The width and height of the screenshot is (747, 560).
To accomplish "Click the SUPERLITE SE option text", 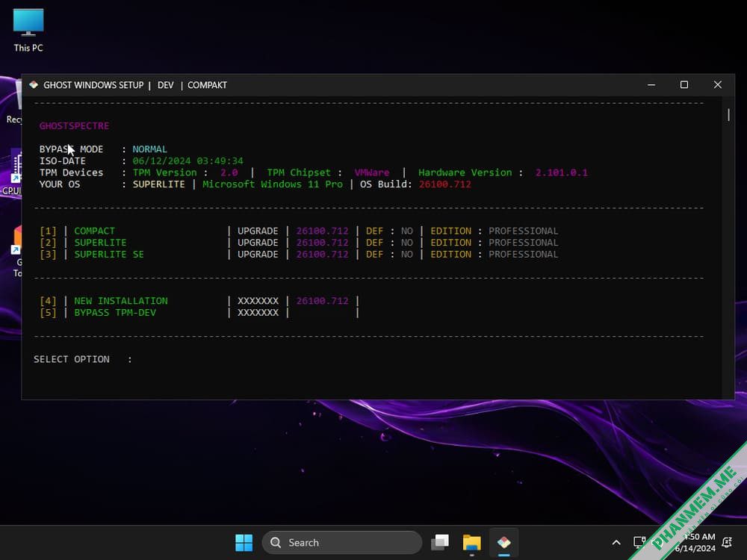I will pos(108,255).
